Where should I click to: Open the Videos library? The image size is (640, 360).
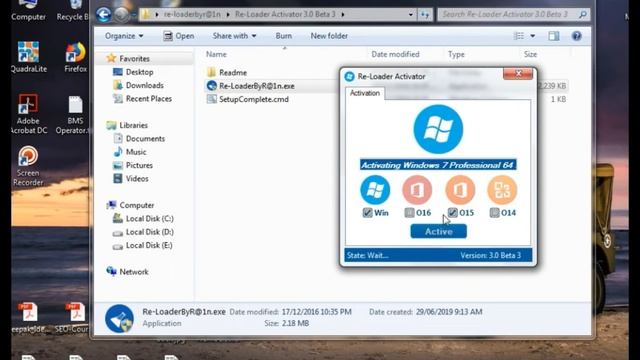(x=131, y=178)
